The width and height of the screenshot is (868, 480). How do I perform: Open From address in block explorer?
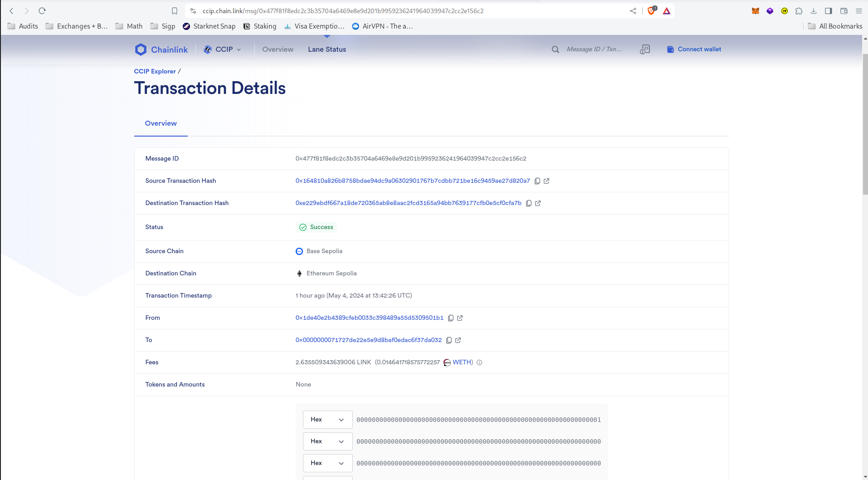460,318
